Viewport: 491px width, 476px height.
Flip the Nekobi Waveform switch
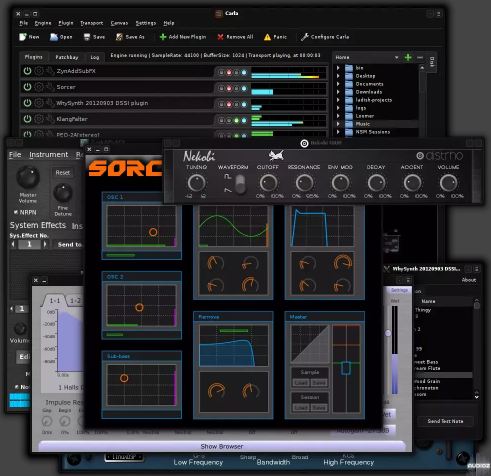(x=240, y=184)
